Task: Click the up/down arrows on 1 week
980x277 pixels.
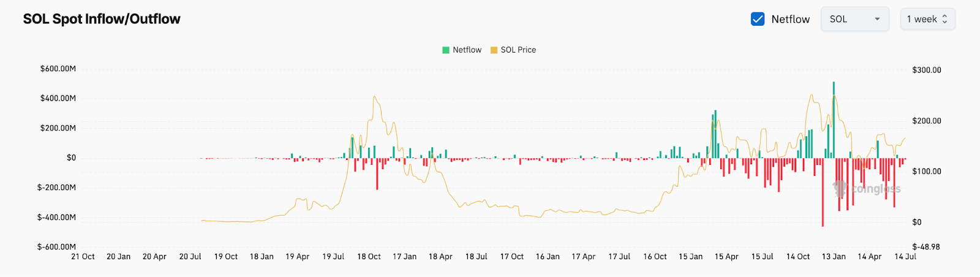Action: pyautogui.click(x=944, y=19)
